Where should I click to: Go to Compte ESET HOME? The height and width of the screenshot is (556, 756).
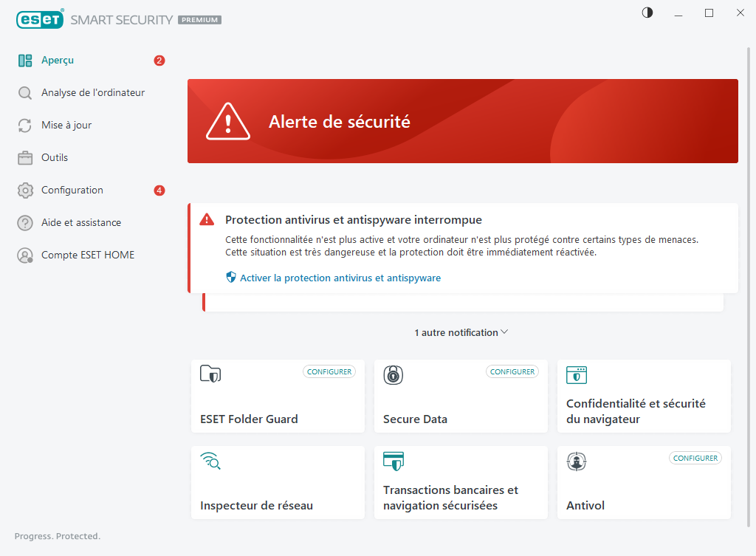click(88, 255)
